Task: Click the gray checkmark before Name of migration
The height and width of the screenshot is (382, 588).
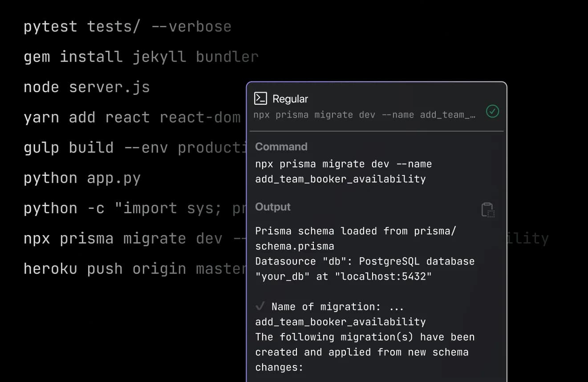Action: (260, 306)
